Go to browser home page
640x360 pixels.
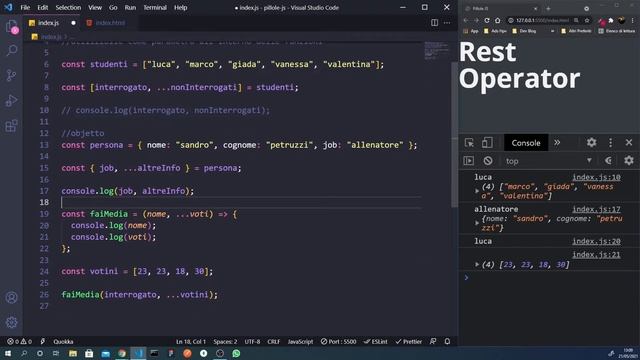[x=498, y=20]
